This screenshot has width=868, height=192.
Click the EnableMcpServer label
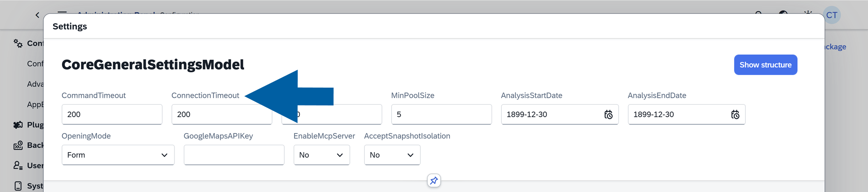[x=324, y=136]
